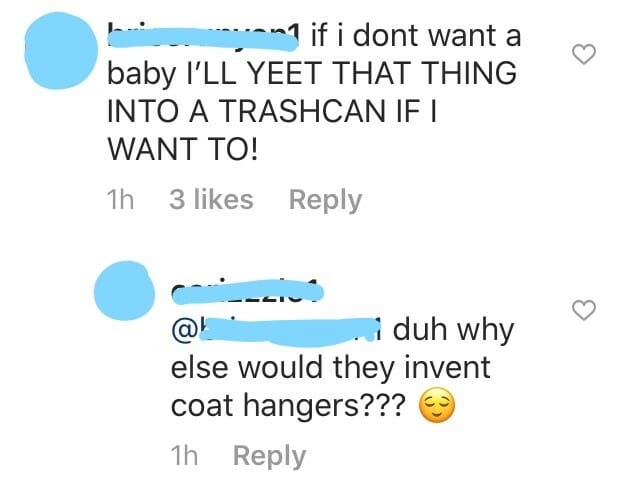
Task: Click the words 'duh why' in the reply
Action: (x=453, y=330)
